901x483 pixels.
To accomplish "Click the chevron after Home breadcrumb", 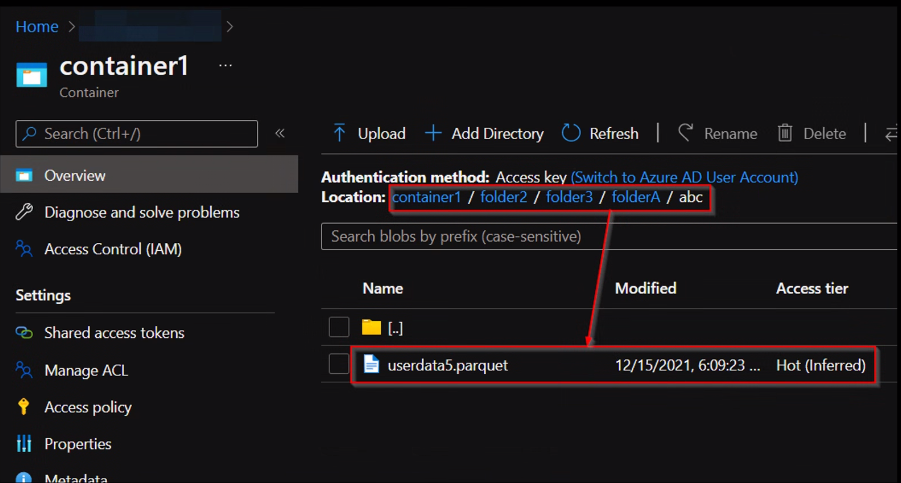I will click(x=72, y=26).
